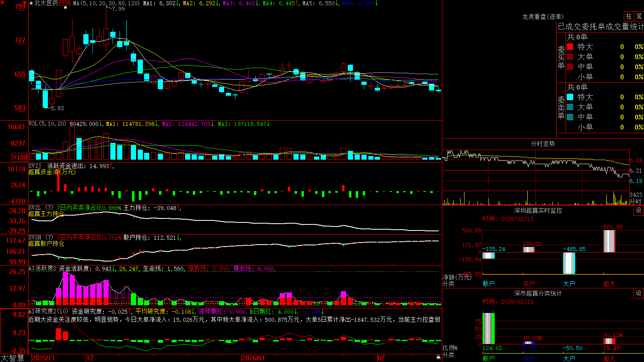
Task: Click the white asterisk marker below the stock name
Action: point(65,8)
